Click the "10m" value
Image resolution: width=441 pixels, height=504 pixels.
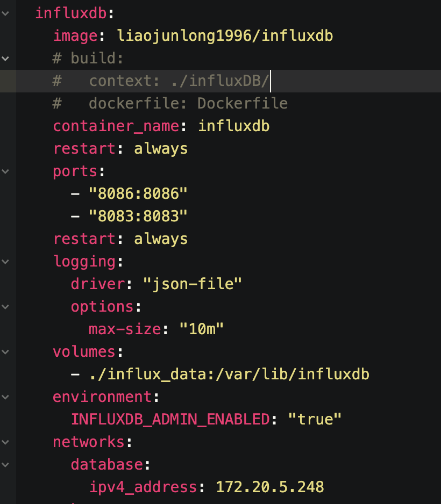click(x=201, y=329)
